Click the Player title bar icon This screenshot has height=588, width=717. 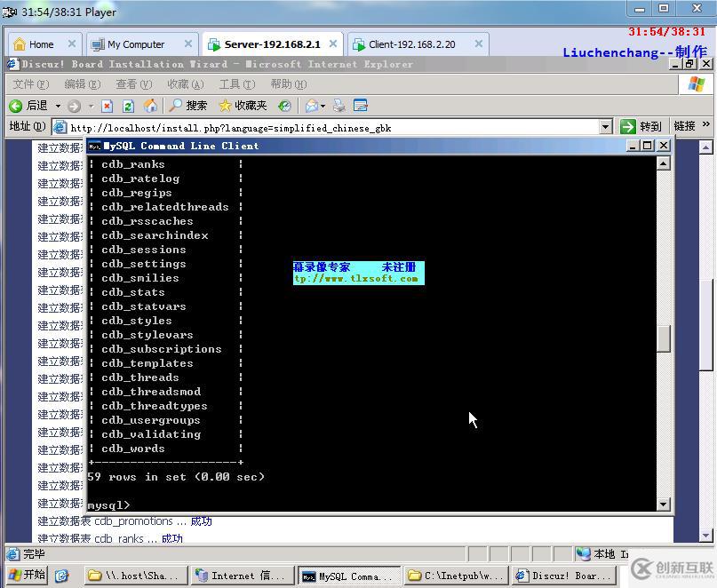pos(9,12)
